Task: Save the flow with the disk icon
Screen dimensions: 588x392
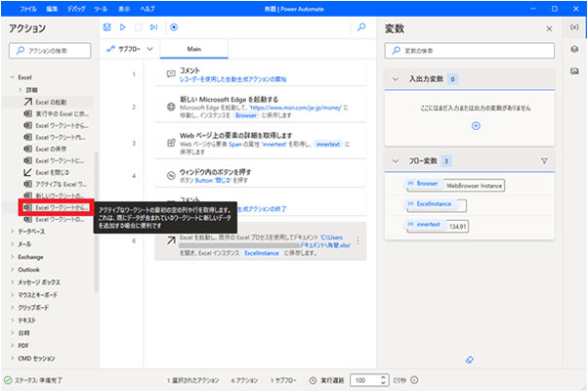Action: coord(106,27)
